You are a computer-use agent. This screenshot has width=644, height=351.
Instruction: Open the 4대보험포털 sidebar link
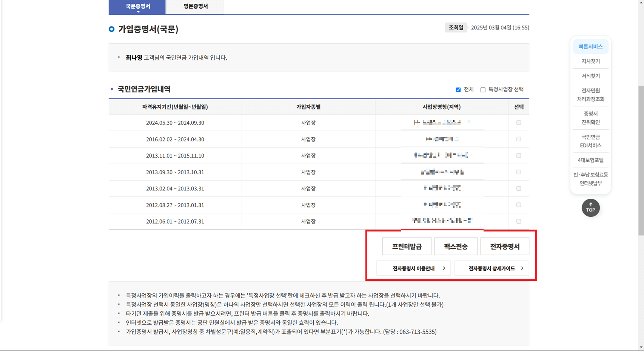click(x=590, y=160)
